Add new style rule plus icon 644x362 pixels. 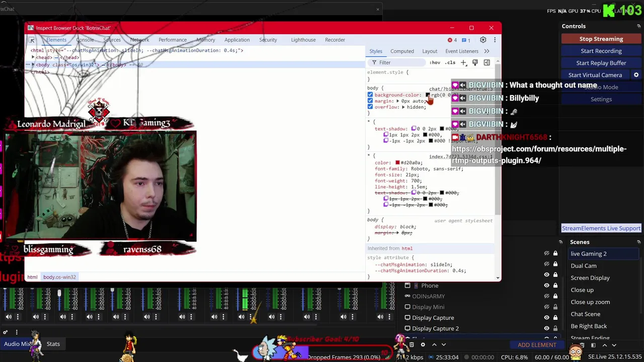tap(463, 63)
